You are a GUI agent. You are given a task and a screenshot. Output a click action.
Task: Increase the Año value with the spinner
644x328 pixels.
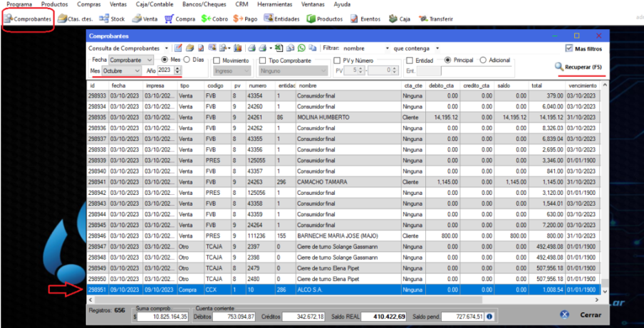coord(178,69)
